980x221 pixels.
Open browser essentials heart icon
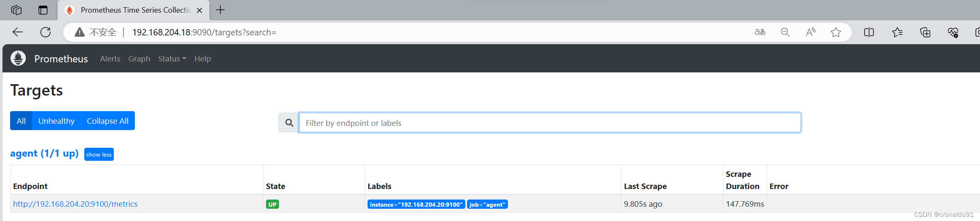(x=953, y=32)
